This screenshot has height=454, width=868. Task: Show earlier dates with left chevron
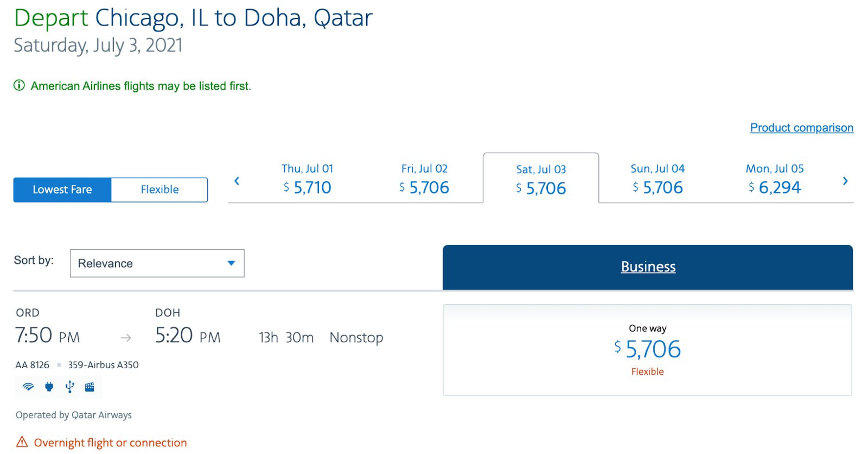pos(237,181)
